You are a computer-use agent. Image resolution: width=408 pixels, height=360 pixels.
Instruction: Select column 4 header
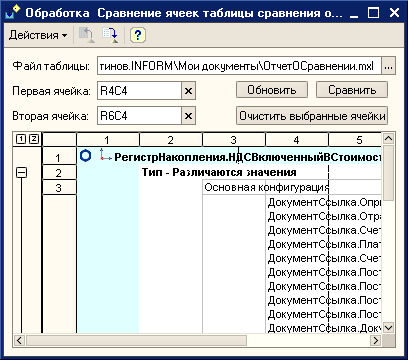297,140
